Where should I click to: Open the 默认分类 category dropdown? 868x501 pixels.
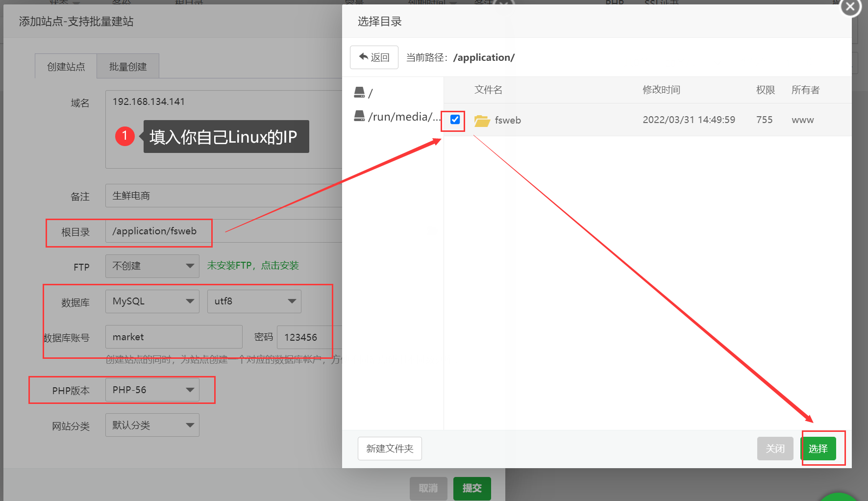[152, 425]
